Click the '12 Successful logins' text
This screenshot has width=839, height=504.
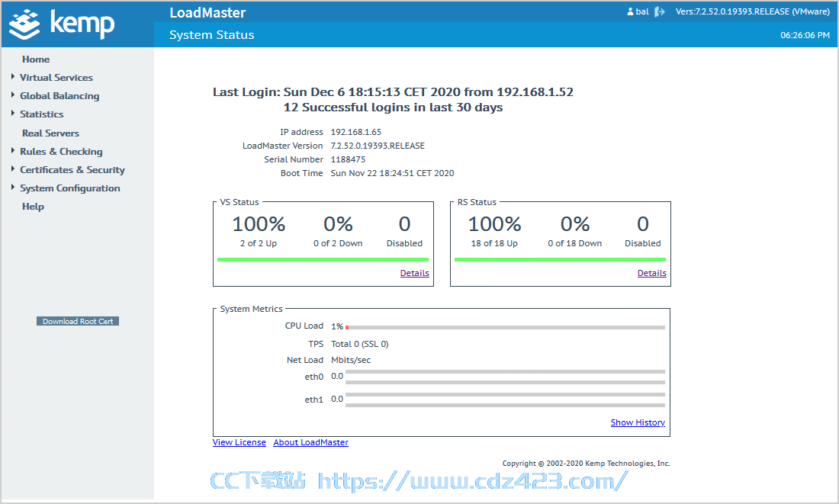[x=393, y=108]
